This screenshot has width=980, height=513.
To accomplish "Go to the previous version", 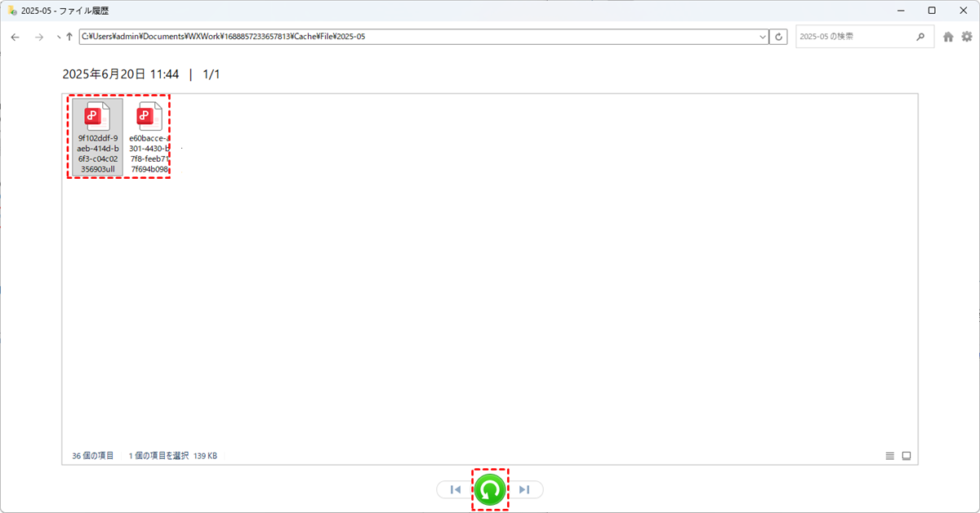I will pyautogui.click(x=456, y=489).
